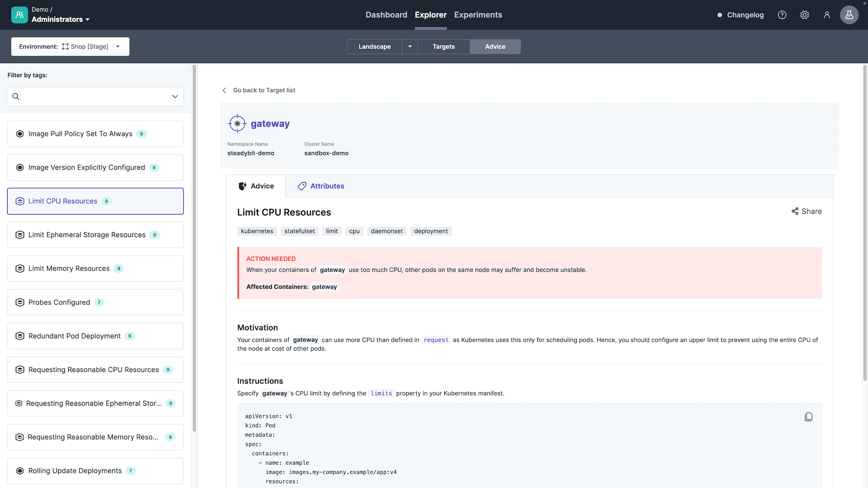Image resolution: width=868 pixels, height=488 pixels.
Task: Expand the Landscape dropdown arrow
Action: (x=409, y=47)
